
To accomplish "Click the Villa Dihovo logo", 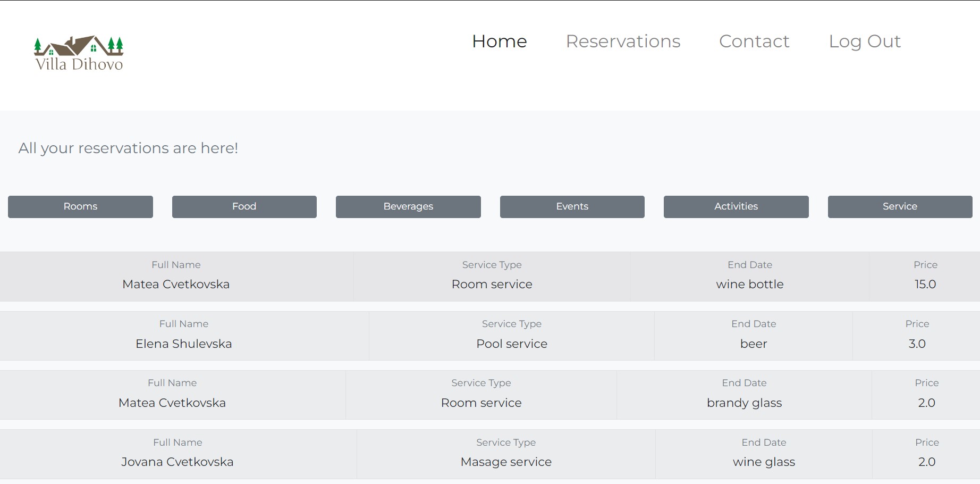I will 79,54.
